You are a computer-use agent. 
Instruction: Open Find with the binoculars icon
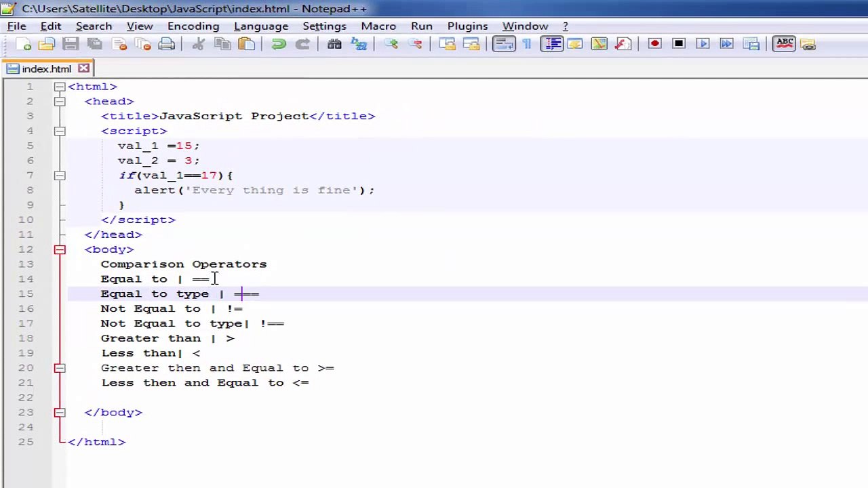[334, 44]
